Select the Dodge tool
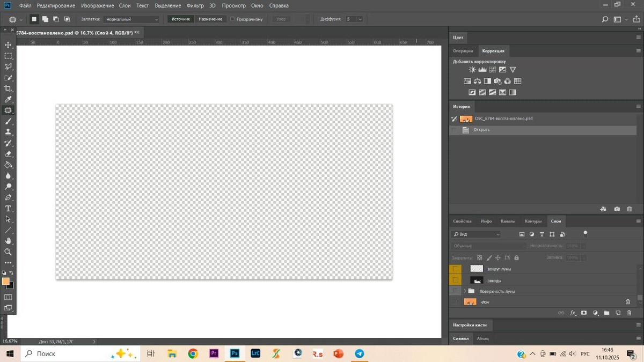This screenshot has height=362, width=644. [8, 187]
